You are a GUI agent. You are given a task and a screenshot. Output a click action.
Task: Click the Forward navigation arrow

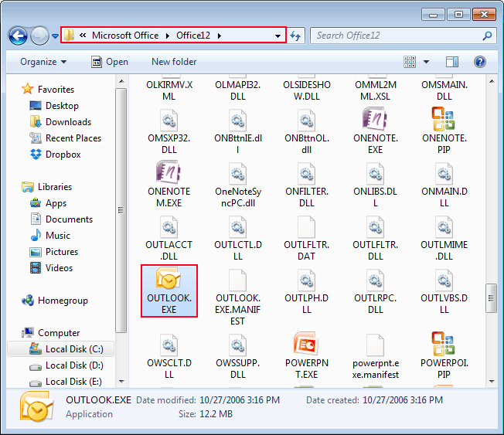tap(39, 36)
